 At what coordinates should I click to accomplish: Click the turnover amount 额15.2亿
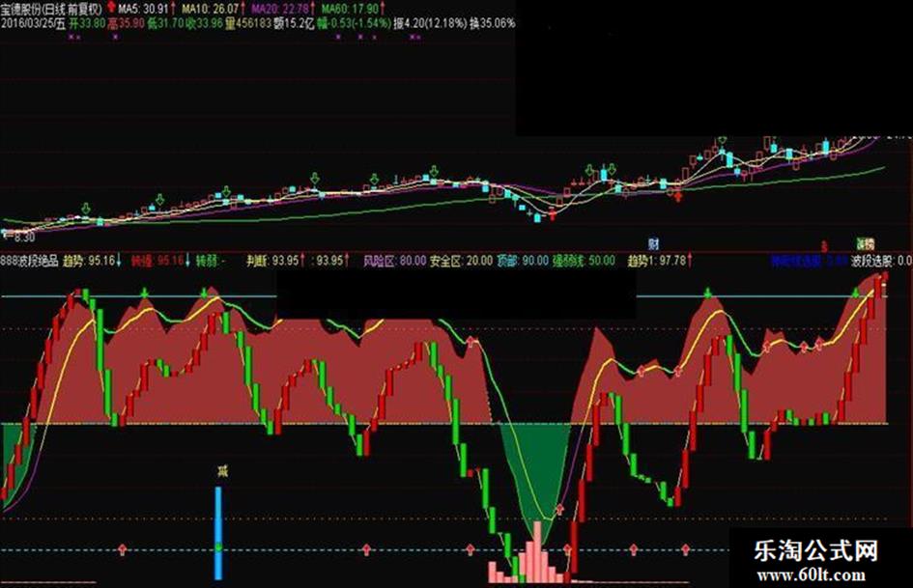point(294,24)
